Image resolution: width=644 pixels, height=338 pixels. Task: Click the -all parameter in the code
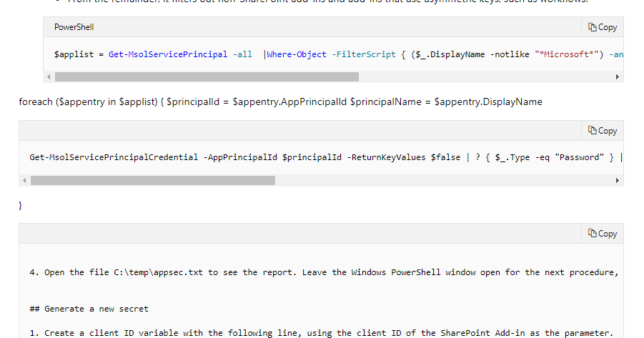tap(242, 54)
